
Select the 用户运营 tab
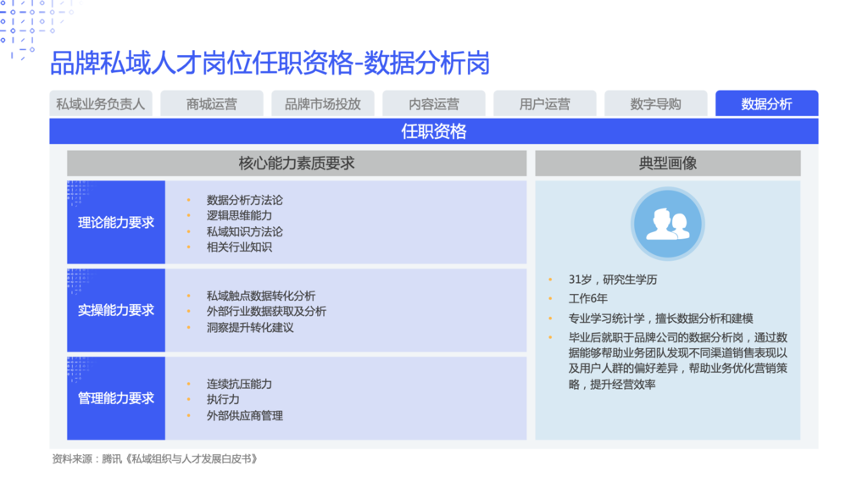[545, 103]
